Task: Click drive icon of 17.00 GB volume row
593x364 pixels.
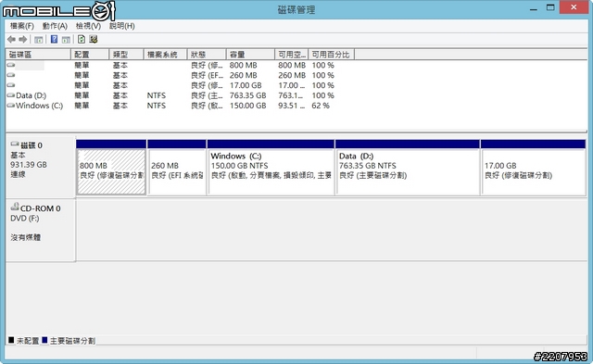Action: coord(11,85)
